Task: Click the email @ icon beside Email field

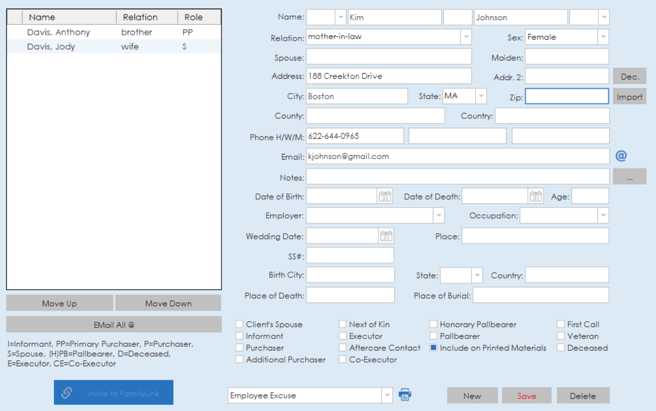Action: point(621,156)
